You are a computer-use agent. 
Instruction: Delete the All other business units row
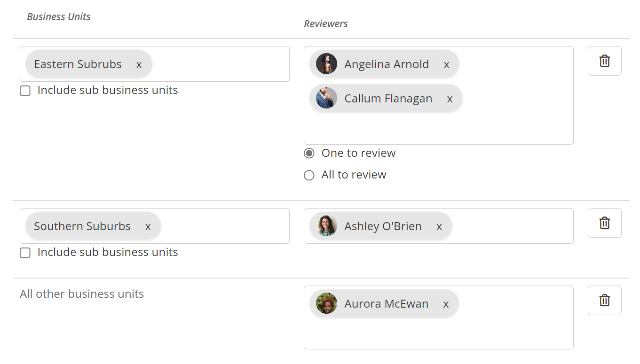(604, 300)
